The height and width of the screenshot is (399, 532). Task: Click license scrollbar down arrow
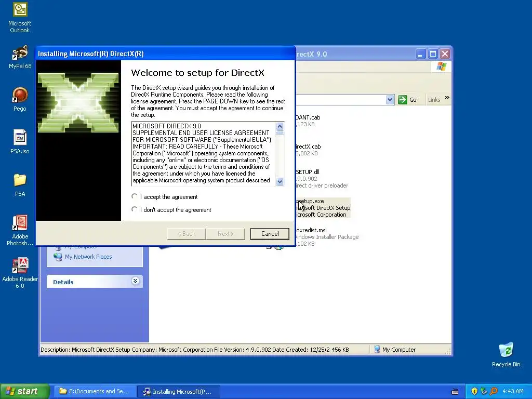280,181
